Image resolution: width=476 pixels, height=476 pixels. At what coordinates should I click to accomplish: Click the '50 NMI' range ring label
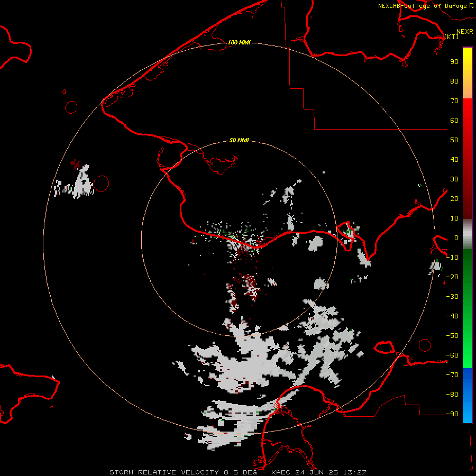pos(239,140)
